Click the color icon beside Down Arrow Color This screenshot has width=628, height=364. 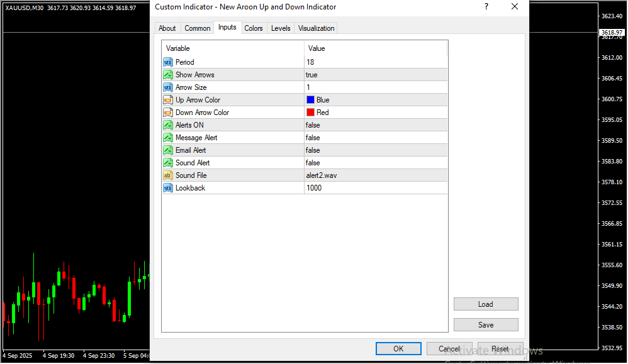(167, 113)
